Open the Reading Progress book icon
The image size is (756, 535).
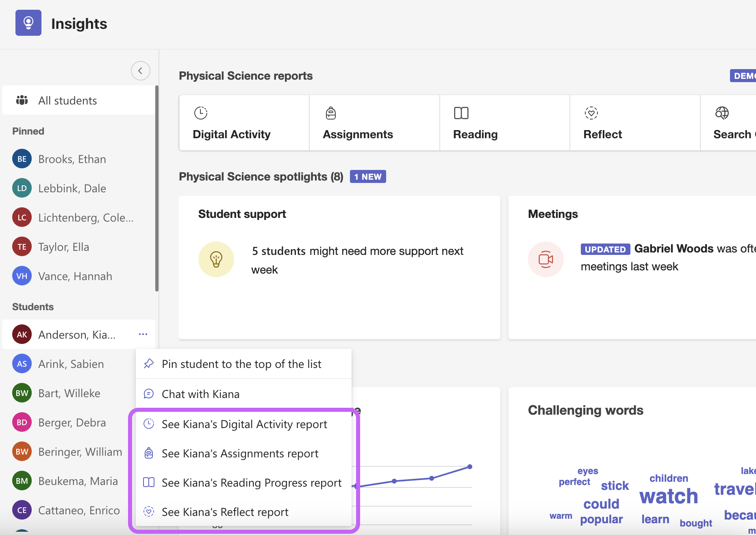coord(461,113)
